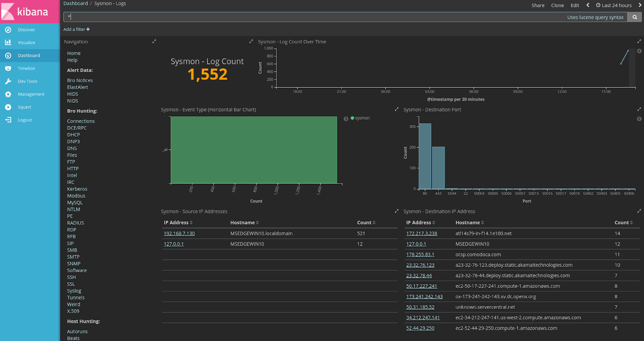This screenshot has height=341, width=644.
Task: Click the sysmon legend color dot
Action: 352,118
